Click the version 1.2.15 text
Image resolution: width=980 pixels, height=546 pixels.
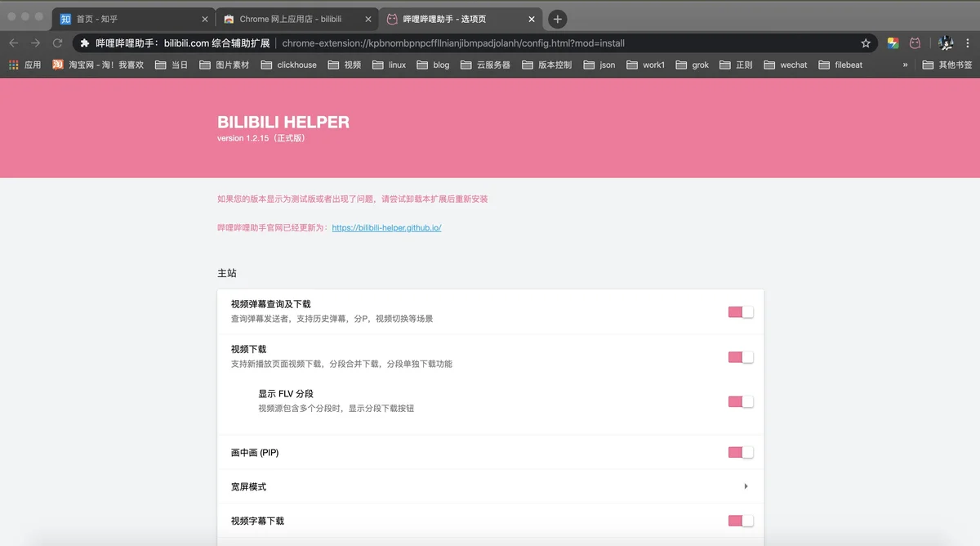click(x=261, y=138)
